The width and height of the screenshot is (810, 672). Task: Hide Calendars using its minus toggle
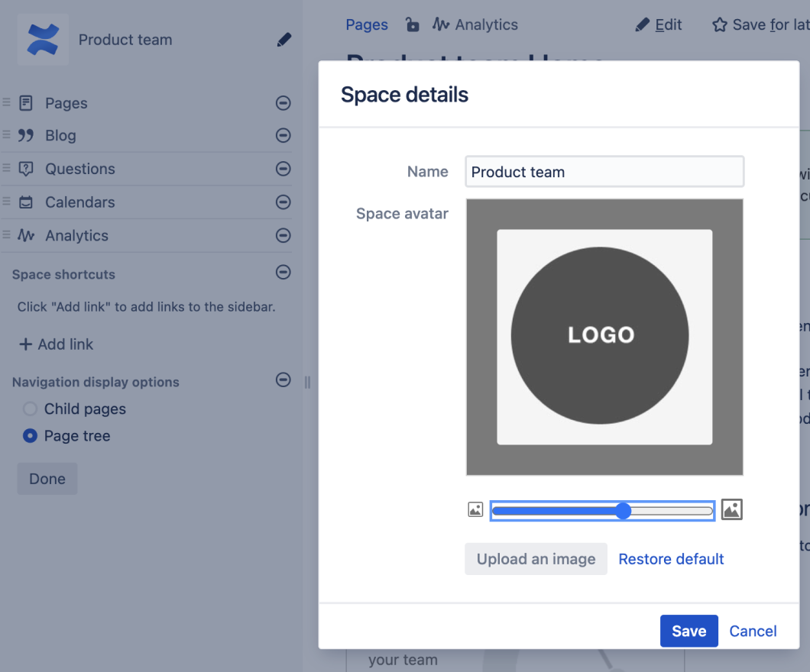tap(283, 202)
